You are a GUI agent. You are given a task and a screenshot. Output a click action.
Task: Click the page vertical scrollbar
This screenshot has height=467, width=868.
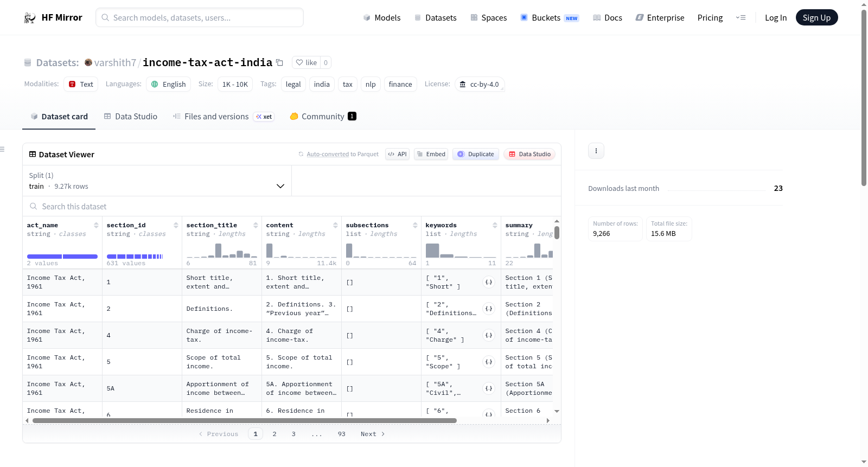click(x=864, y=98)
